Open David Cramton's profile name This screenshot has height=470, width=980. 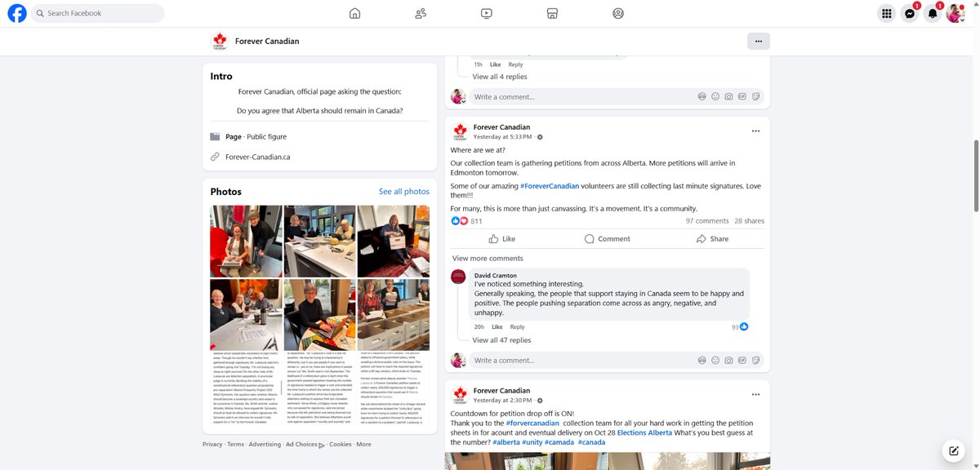[x=496, y=276]
